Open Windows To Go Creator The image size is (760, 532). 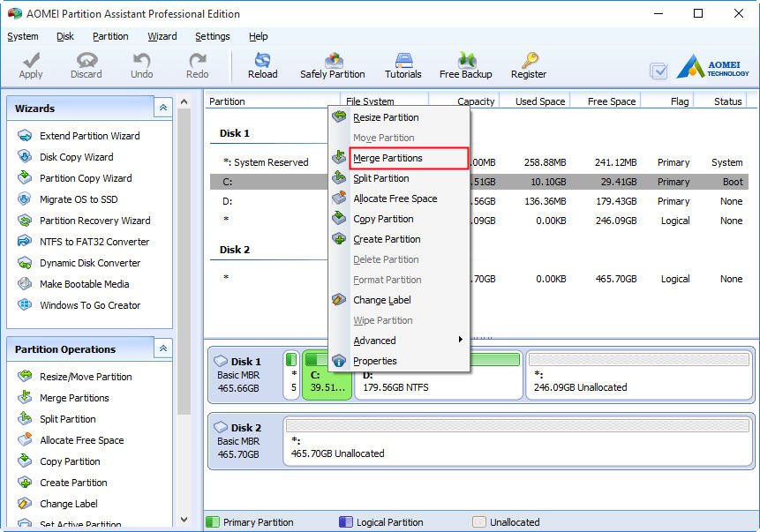(90, 305)
